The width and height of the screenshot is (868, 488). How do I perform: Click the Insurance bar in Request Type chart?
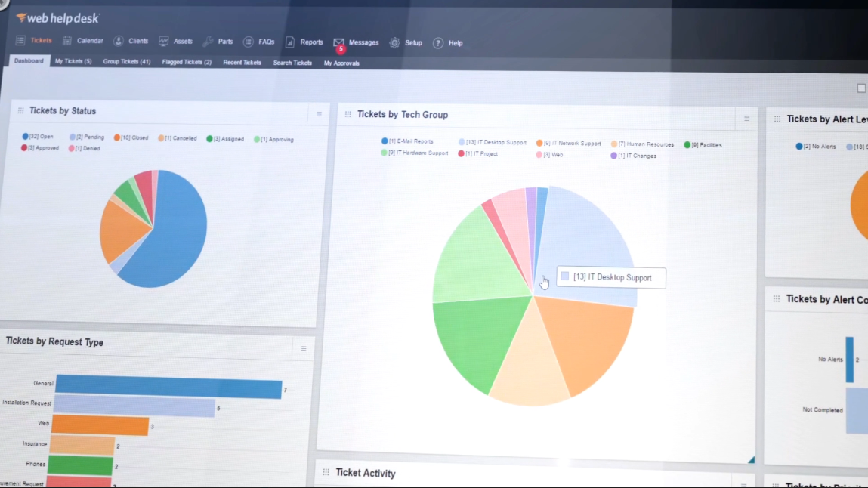point(82,445)
